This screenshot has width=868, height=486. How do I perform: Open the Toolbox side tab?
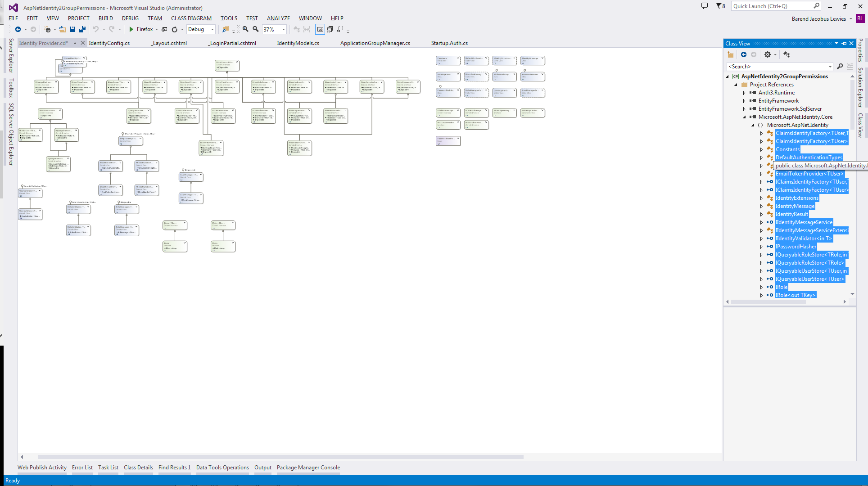coord(11,88)
